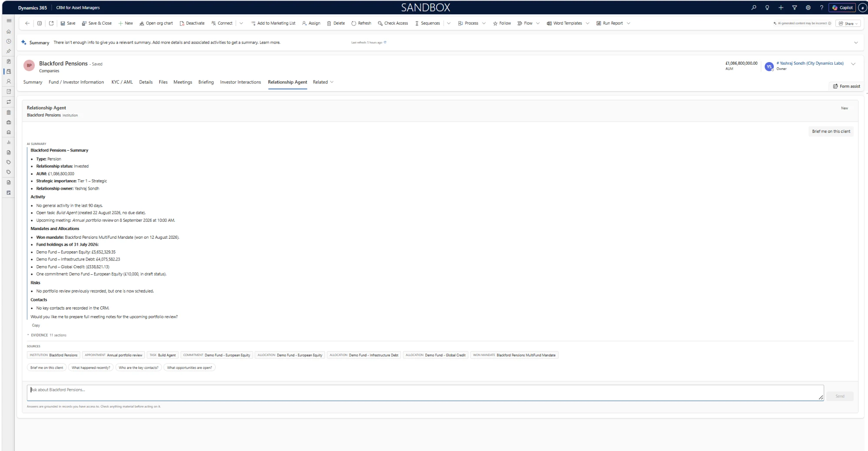Click Check Access
The width and height of the screenshot is (868, 451).
(393, 23)
